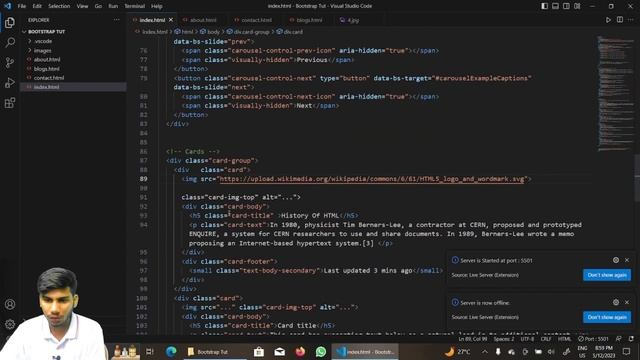Viewport: 640px width, 360px height.
Task: Open Accounts menu in activity bar
Action: point(10,304)
